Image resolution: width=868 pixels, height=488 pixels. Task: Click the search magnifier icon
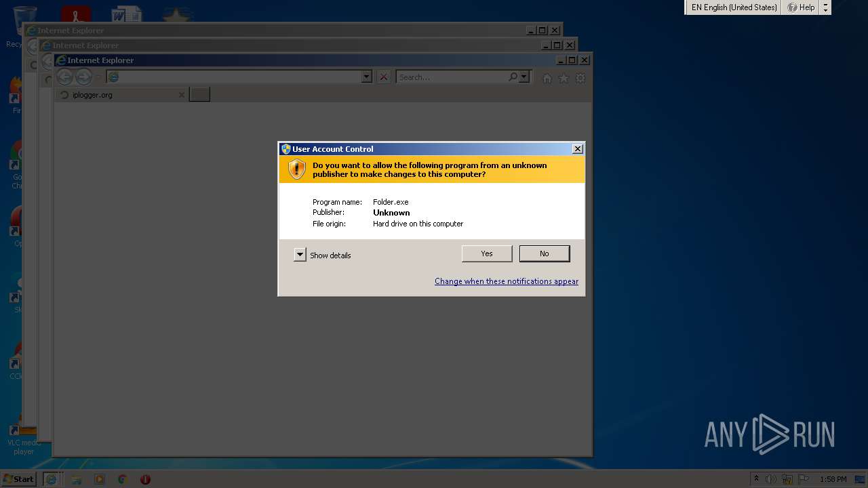pyautogui.click(x=513, y=77)
